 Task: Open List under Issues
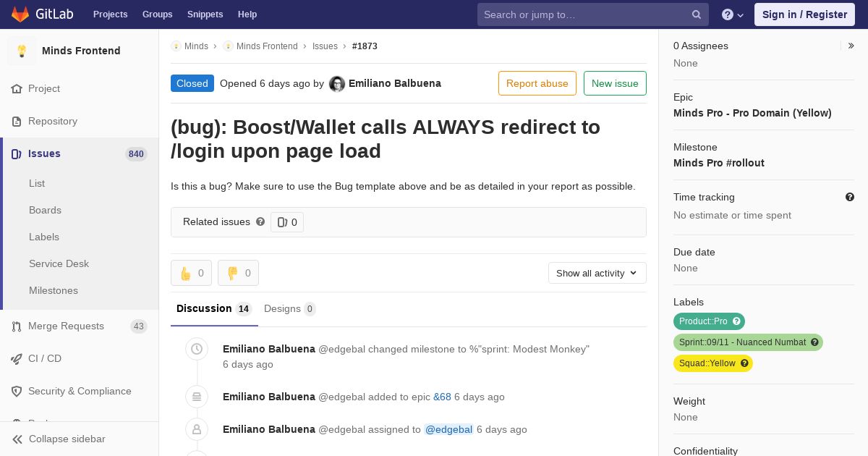(x=37, y=183)
